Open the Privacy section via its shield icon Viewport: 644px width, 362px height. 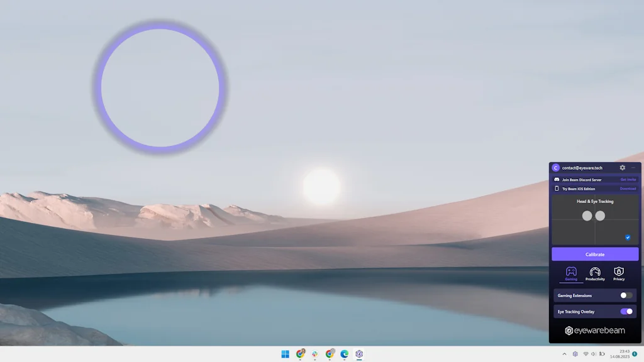[619, 271]
